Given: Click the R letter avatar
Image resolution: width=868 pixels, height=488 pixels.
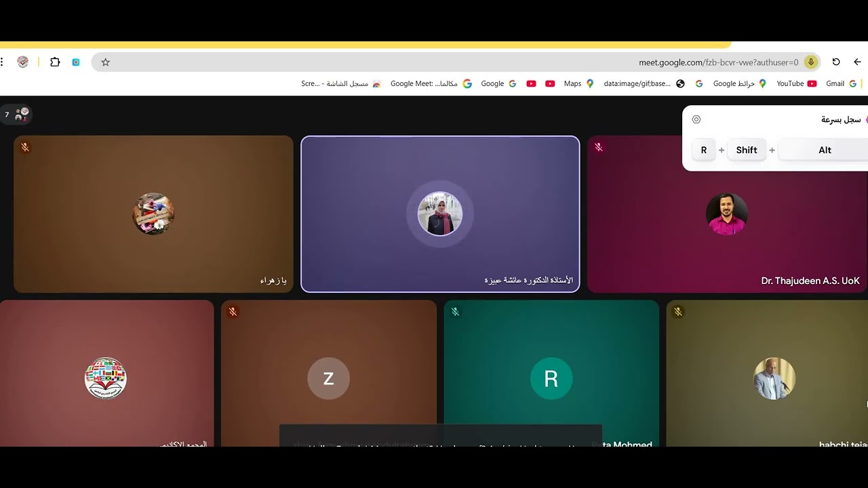Looking at the screenshot, I should (x=551, y=378).
